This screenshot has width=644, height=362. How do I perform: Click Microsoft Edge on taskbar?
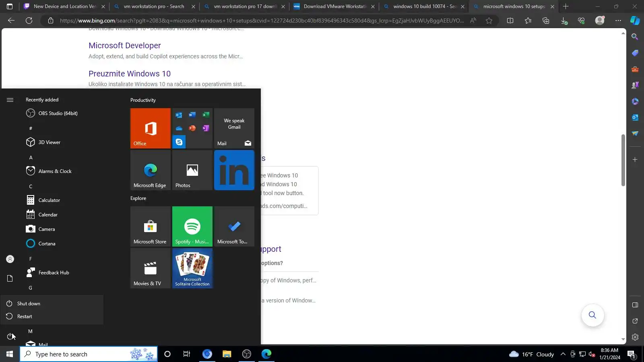(x=266, y=354)
